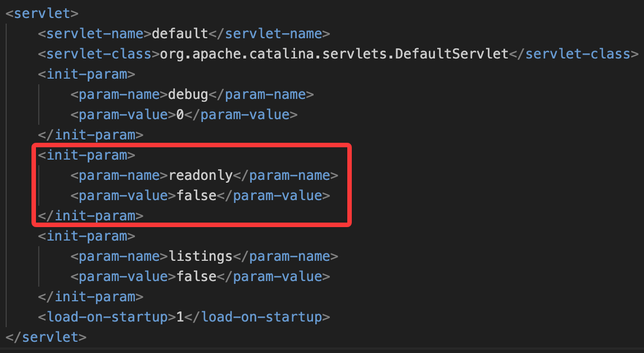Place cursor on the "readonly" param name

point(201,175)
